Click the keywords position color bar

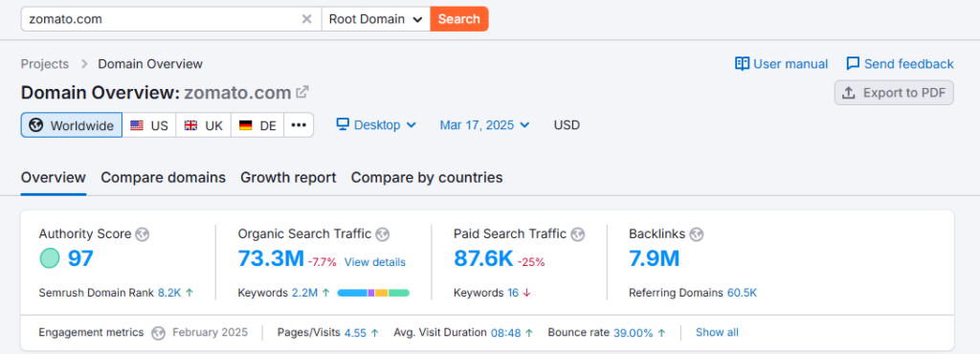[373, 293]
